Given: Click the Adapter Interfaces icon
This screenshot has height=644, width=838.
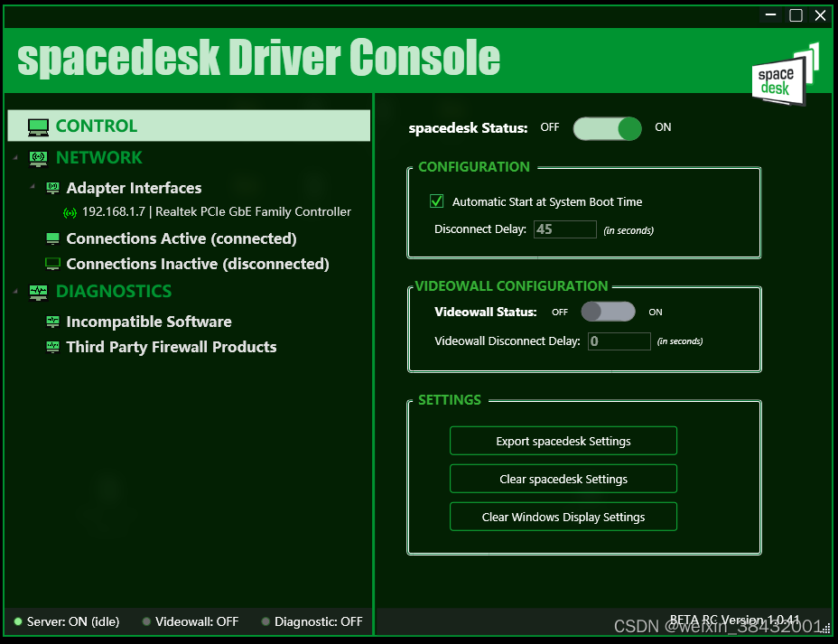Looking at the screenshot, I should click(52, 188).
